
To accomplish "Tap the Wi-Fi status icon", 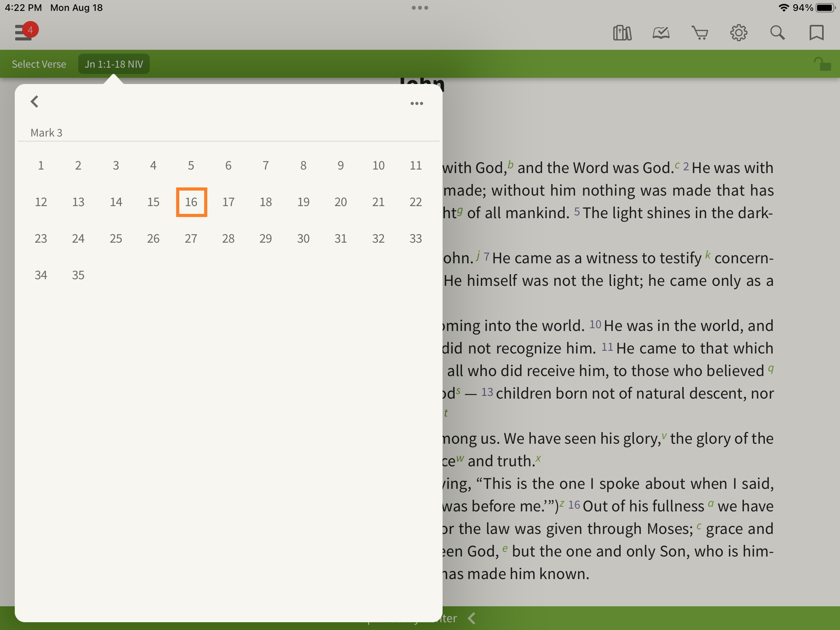I will pos(784,8).
